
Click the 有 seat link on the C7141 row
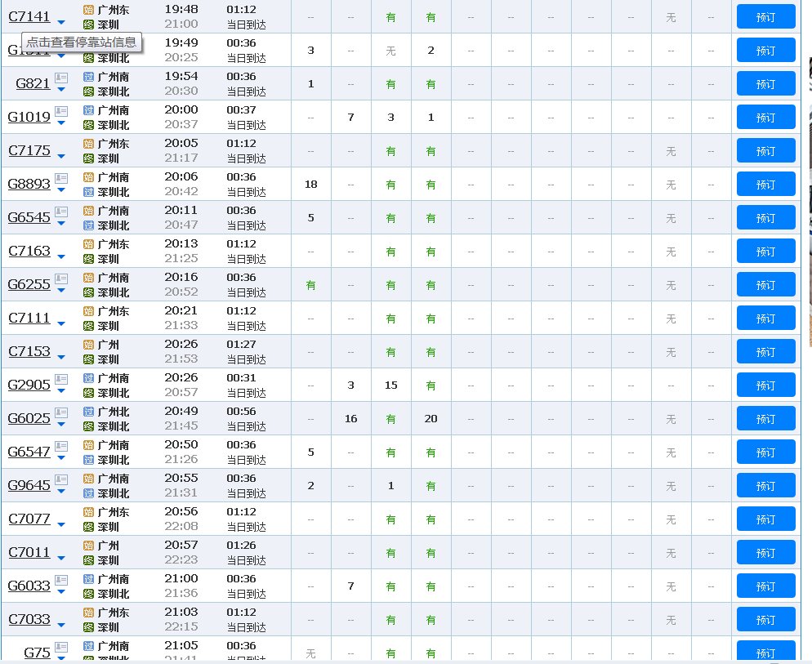pyautogui.click(x=390, y=16)
